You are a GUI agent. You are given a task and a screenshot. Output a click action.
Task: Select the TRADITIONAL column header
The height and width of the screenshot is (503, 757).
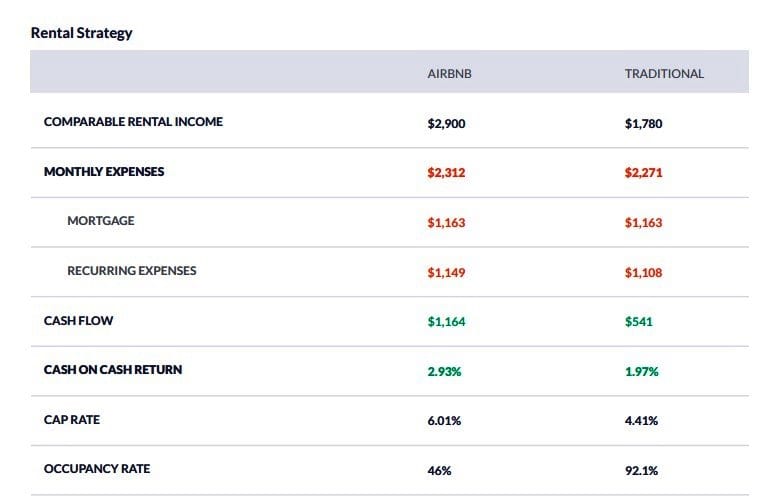[x=664, y=74]
